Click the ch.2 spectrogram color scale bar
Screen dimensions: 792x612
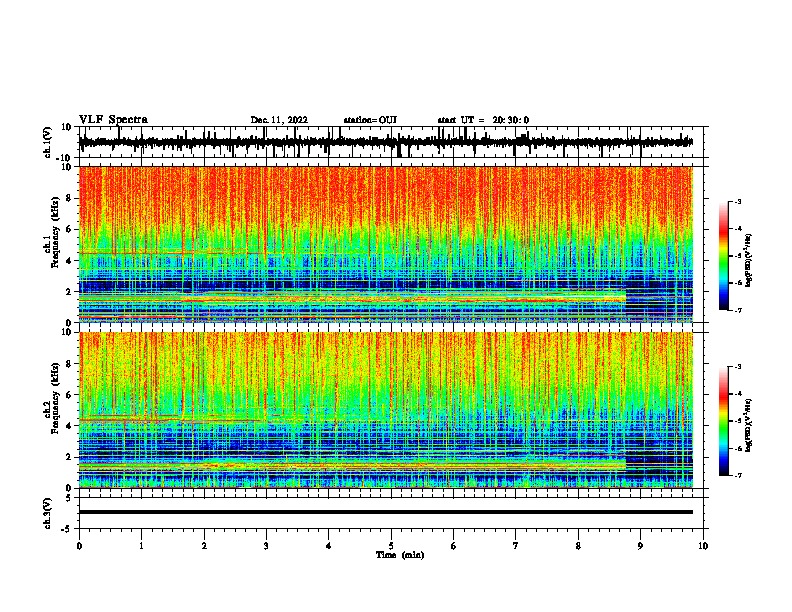[723, 421]
